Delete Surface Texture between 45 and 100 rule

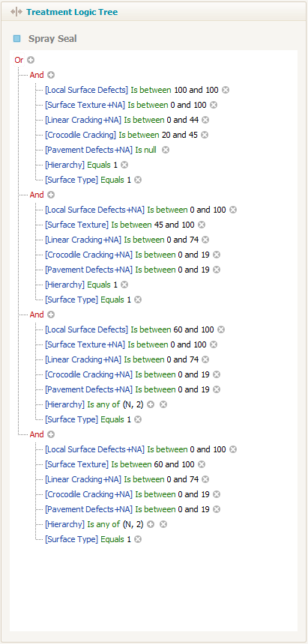click(x=202, y=225)
